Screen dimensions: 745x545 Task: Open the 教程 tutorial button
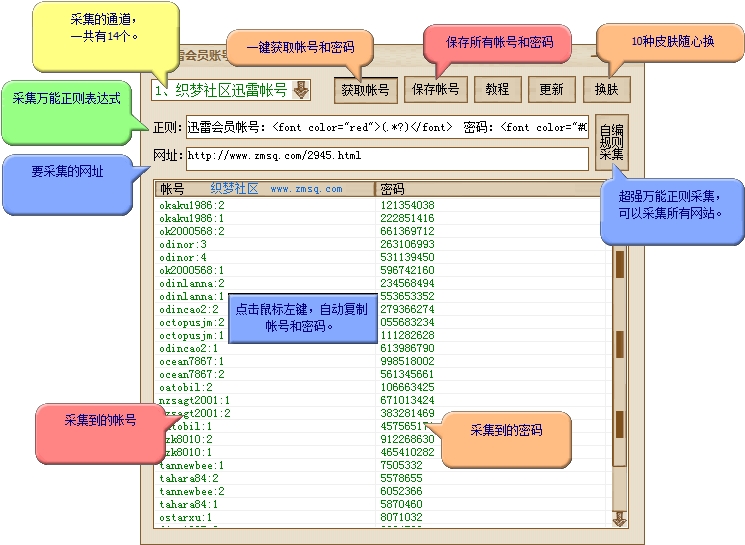click(497, 89)
